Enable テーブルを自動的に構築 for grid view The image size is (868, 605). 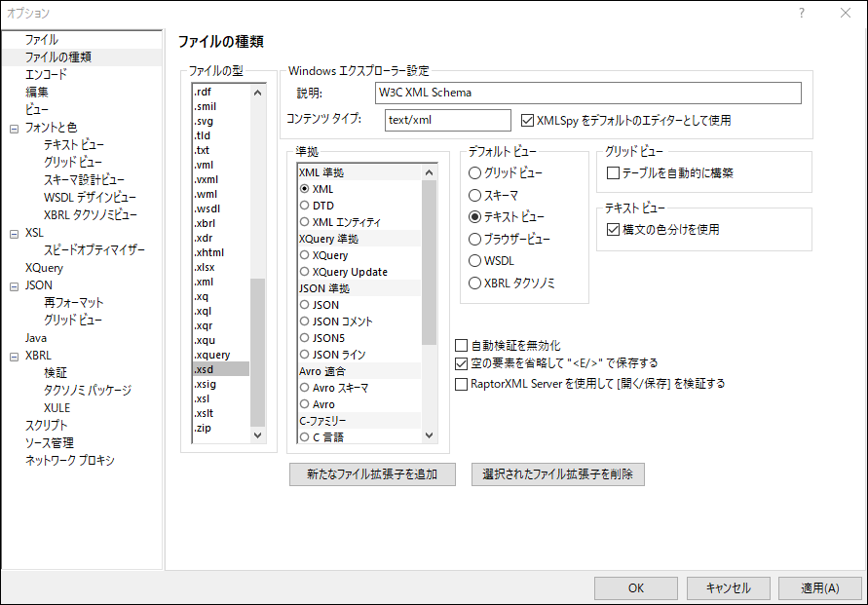612,172
